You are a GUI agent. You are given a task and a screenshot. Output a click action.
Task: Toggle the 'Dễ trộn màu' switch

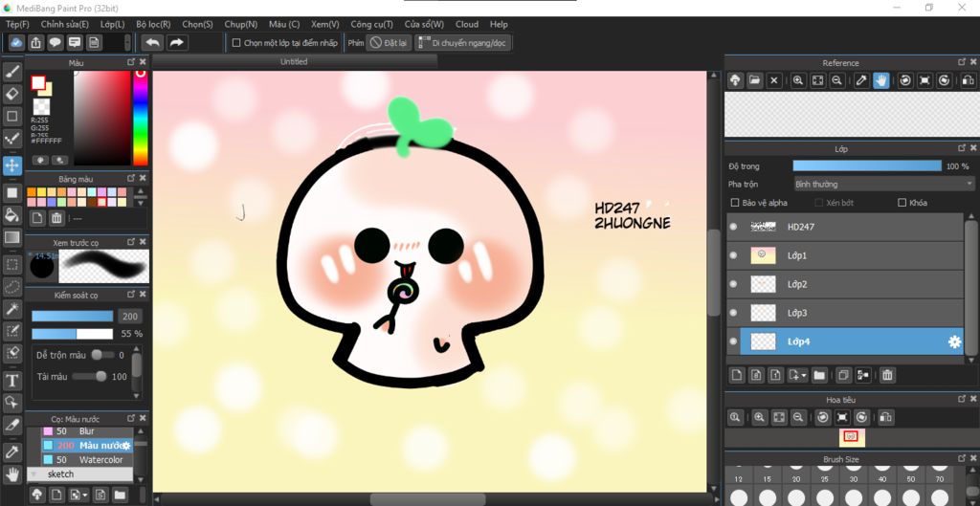tap(102, 355)
